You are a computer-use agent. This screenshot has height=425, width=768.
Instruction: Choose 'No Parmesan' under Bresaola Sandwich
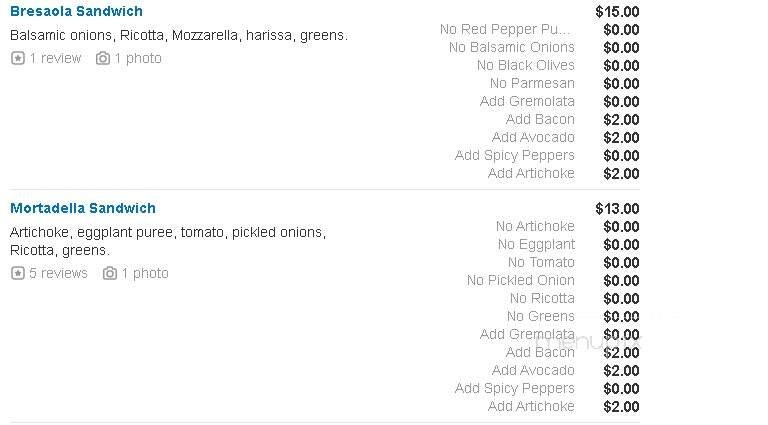tap(532, 83)
